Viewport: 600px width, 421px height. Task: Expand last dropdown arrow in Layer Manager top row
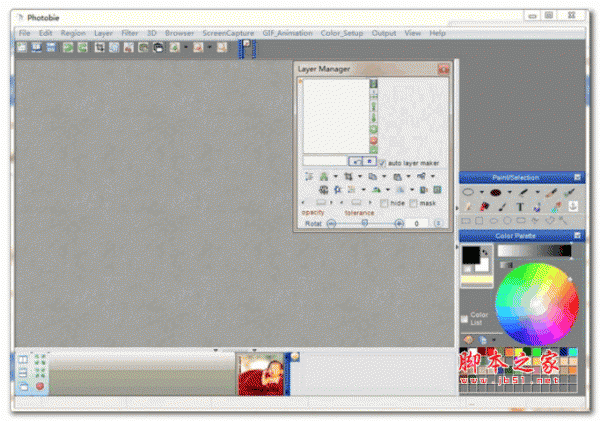point(433,176)
